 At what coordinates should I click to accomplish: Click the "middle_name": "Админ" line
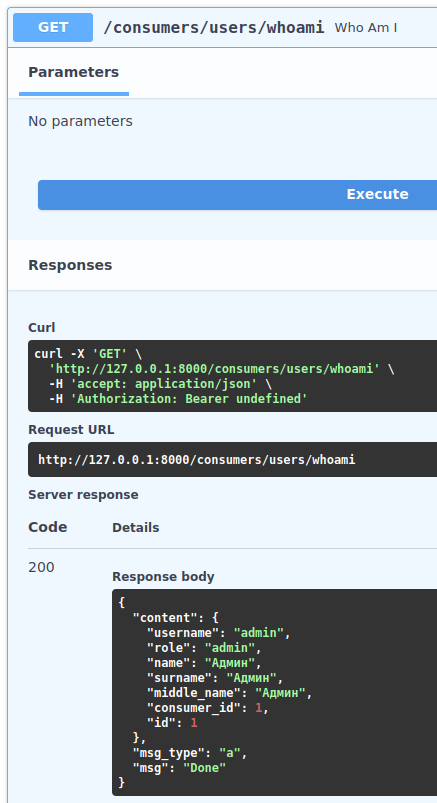230,693
